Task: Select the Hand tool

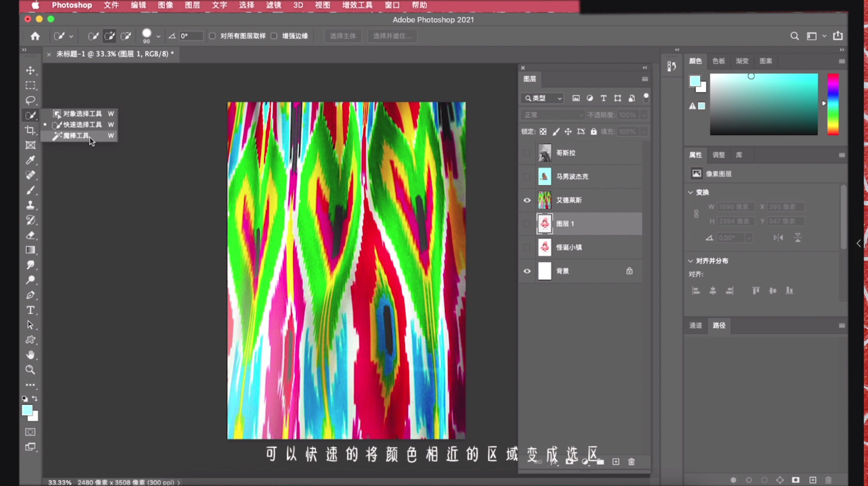Action: [x=30, y=355]
